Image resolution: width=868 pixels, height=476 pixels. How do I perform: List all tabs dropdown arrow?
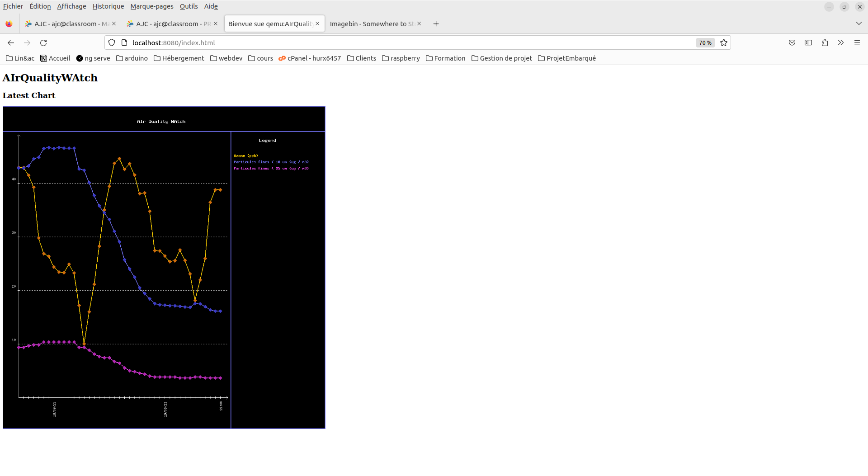pyautogui.click(x=859, y=24)
